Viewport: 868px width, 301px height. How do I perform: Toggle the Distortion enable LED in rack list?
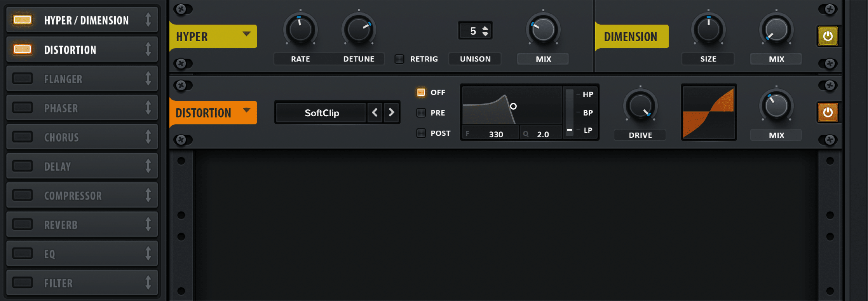pyautogui.click(x=23, y=49)
